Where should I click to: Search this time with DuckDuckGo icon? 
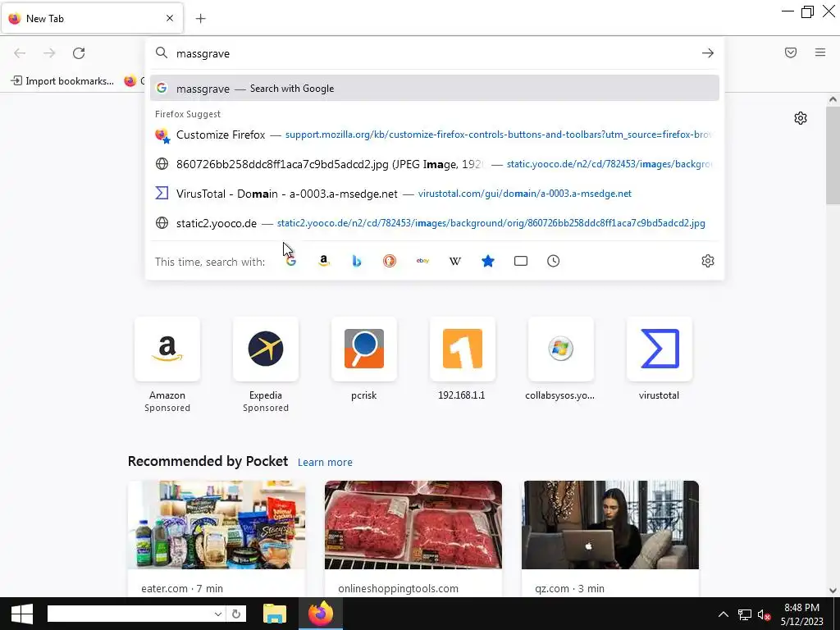click(x=390, y=261)
